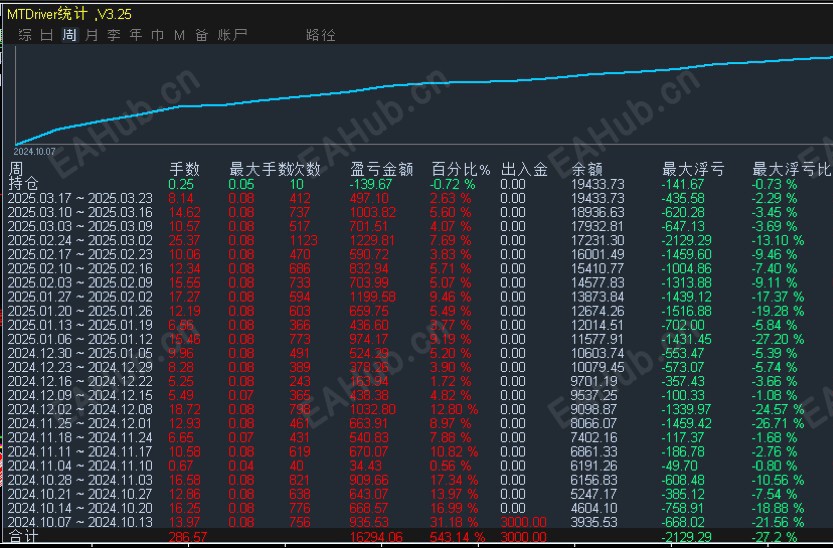Click deposit value 3000.00 in 2024.10.07 row

pyautogui.click(x=523, y=522)
